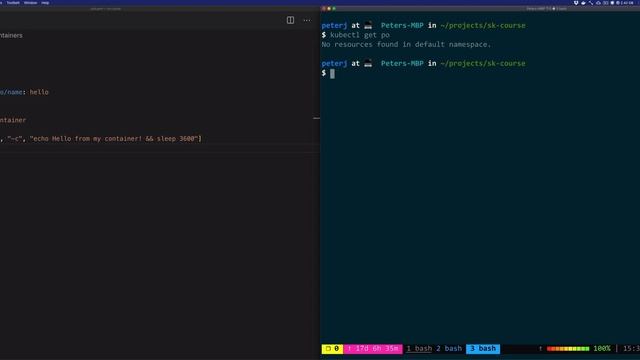Click the Dropbox icon in the macOS menu bar
The height and width of the screenshot is (360, 640).
pos(576,2)
